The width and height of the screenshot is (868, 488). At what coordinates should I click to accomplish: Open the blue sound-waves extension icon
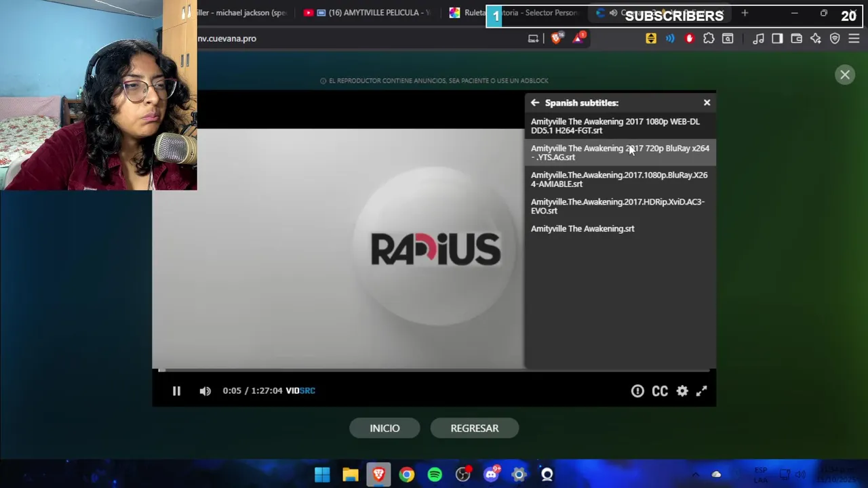click(x=670, y=39)
